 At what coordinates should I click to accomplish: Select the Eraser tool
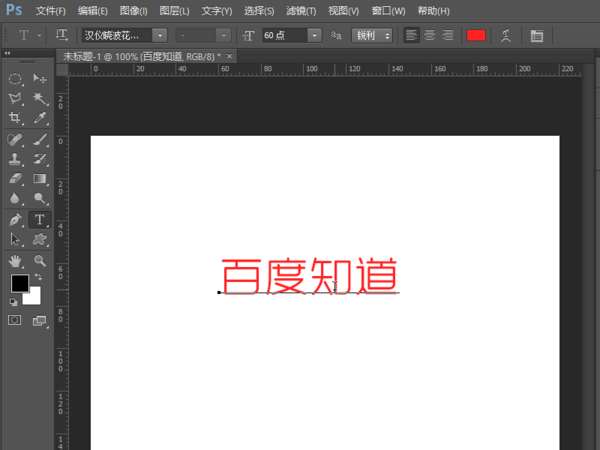click(15, 179)
